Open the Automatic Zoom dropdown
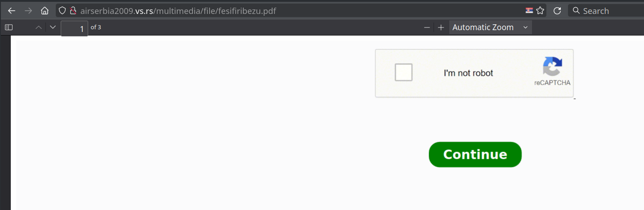The width and height of the screenshot is (644, 210). pyautogui.click(x=490, y=27)
